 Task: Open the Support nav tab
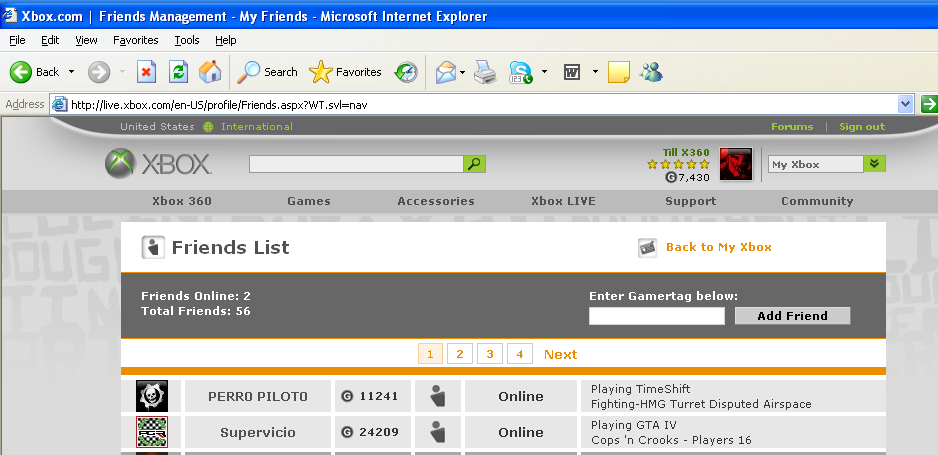[690, 201]
